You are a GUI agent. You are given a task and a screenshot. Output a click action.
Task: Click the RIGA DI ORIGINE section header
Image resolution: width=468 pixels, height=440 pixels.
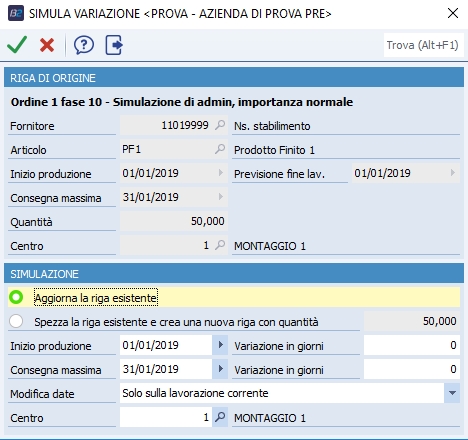(234, 78)
